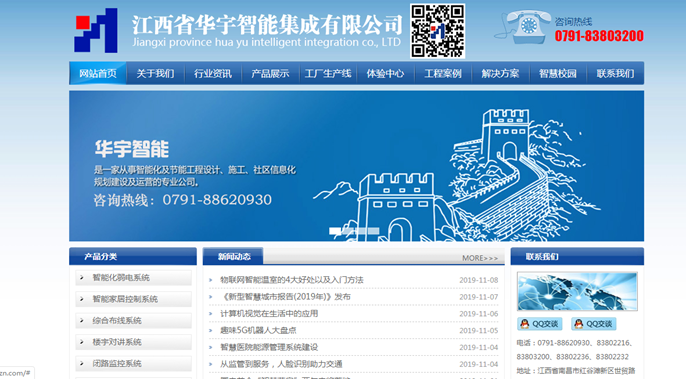Click the telephone icon beside the hotline
686x379 pixels.
pyautogui.click(x=524, y=27)
